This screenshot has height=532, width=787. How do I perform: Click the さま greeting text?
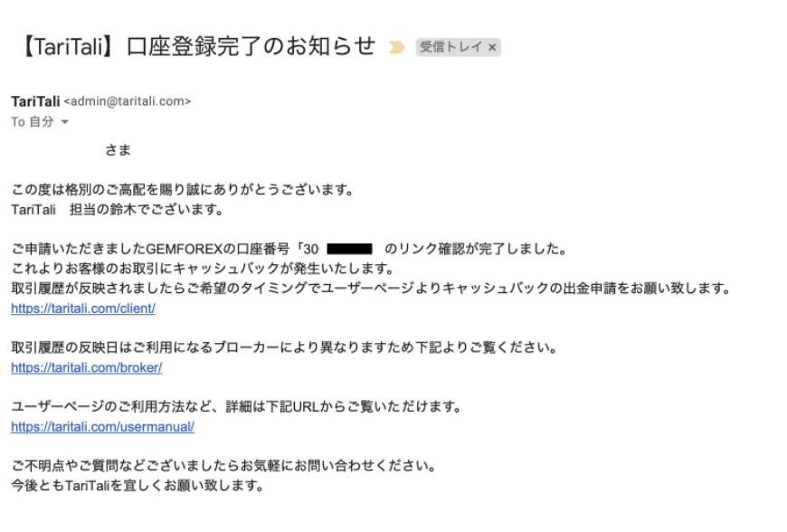(x=118, y=150)
